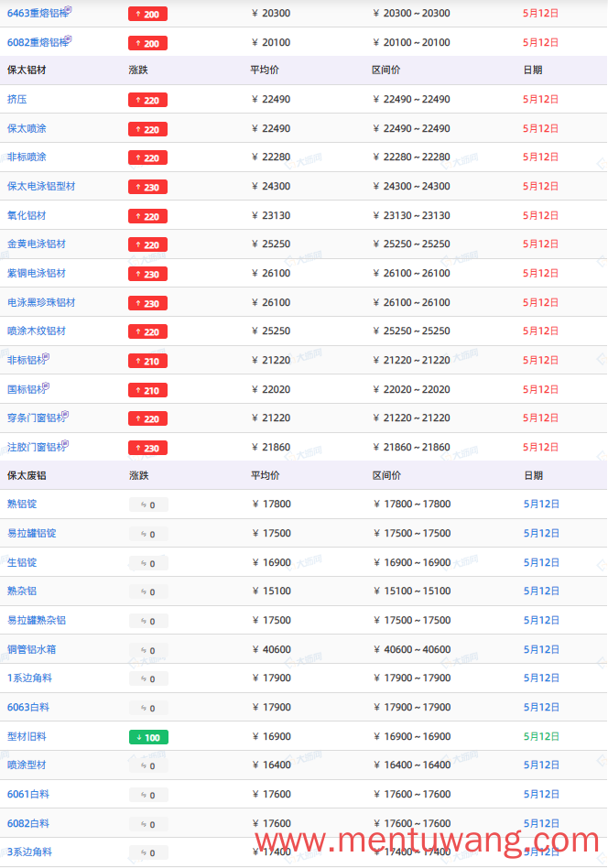608x868 pixels.
Task: Click the average price ¥20100 for 6082重熔铝棒
Action: (x=271, y=43)
